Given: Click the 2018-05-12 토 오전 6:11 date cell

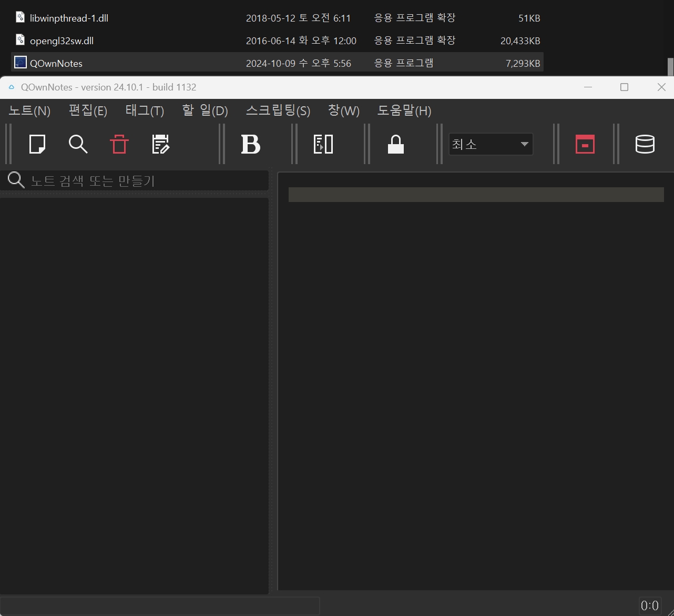Looking at the screenshot, I should (x=298, y=18).
